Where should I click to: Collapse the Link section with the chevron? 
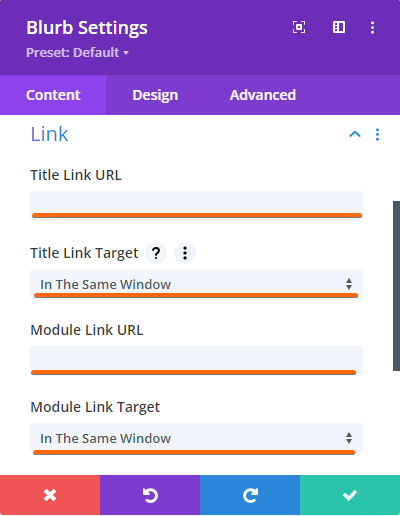[x=355, y=134]
